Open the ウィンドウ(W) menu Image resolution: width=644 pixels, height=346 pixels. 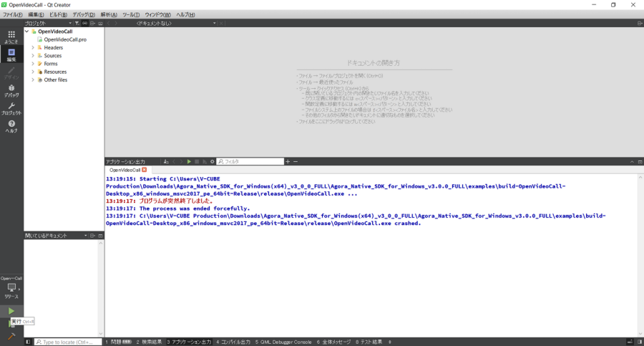tap(157, 14)
